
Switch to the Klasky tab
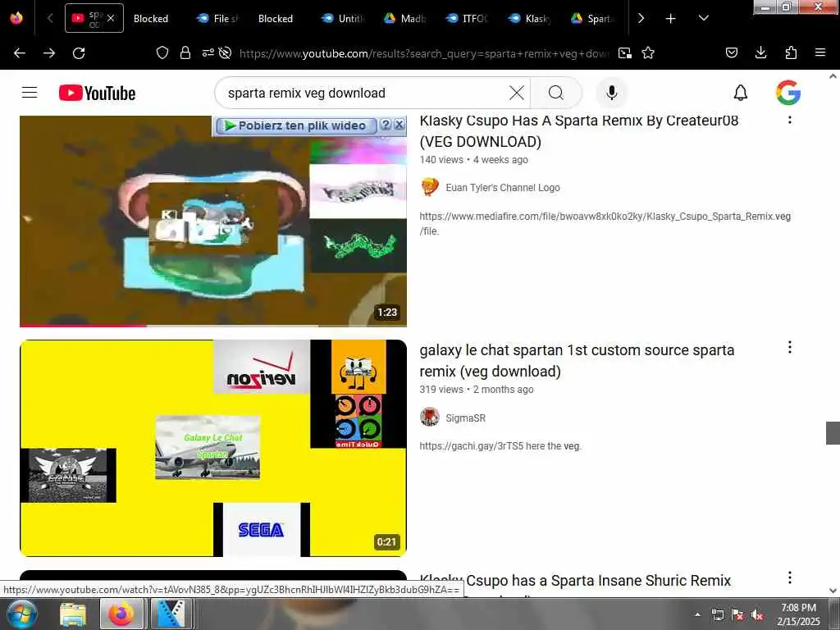[529, 19]
